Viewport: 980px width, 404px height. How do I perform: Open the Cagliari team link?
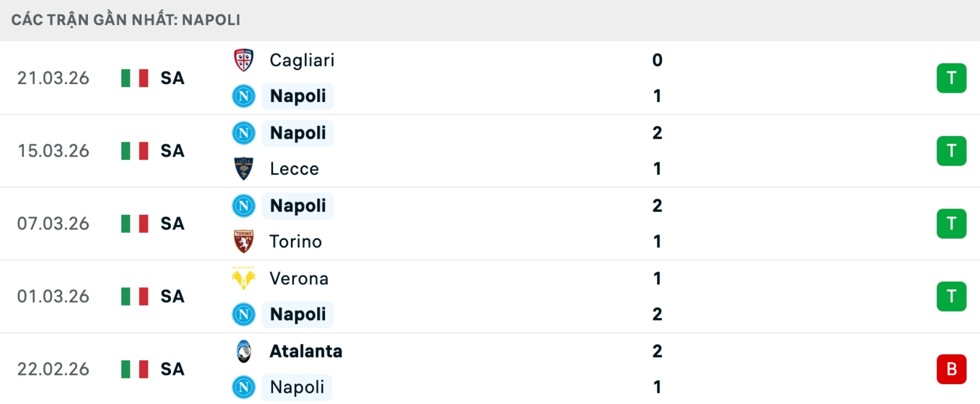302,60
